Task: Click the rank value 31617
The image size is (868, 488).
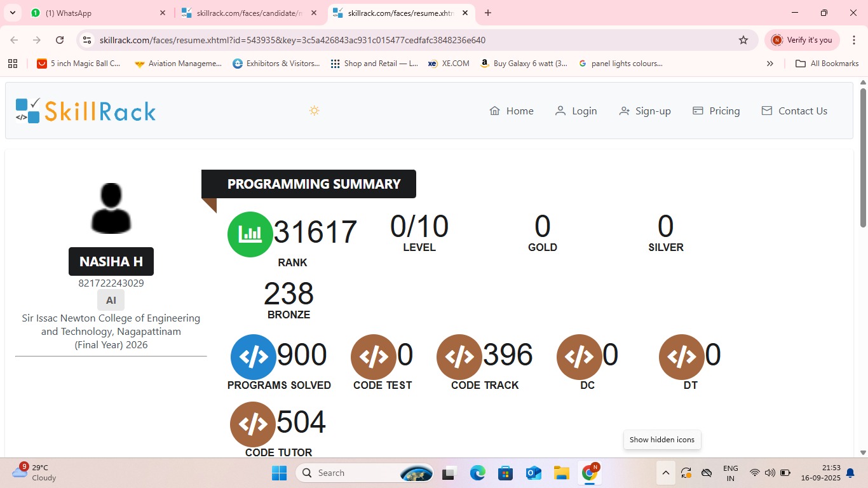Action: (x=316, y=232)
